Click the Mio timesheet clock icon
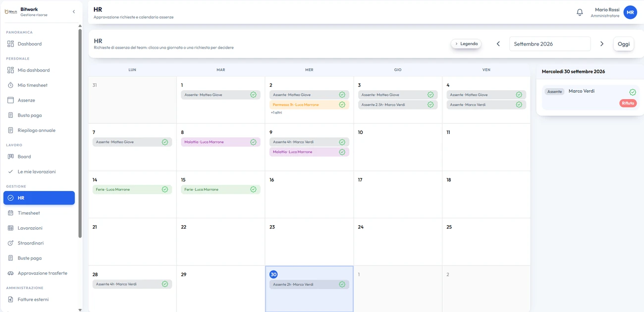 point(10,85)
